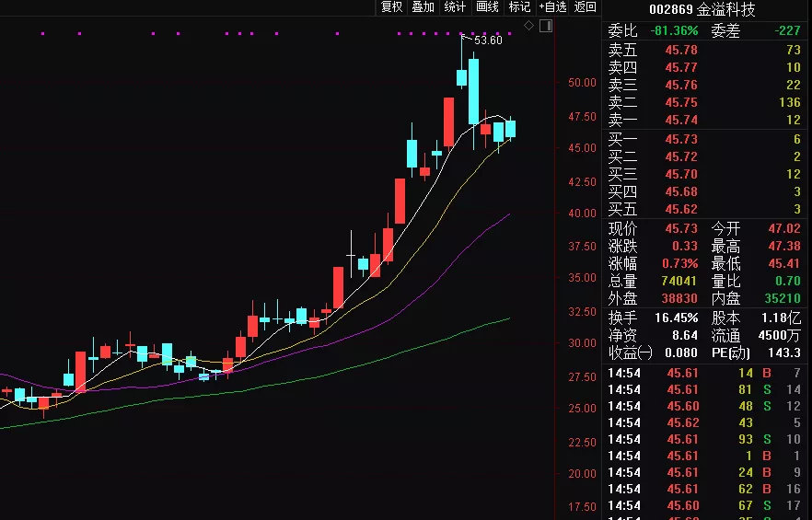Click the 换手 turnover value 16.45%

[x=677, y=318]
